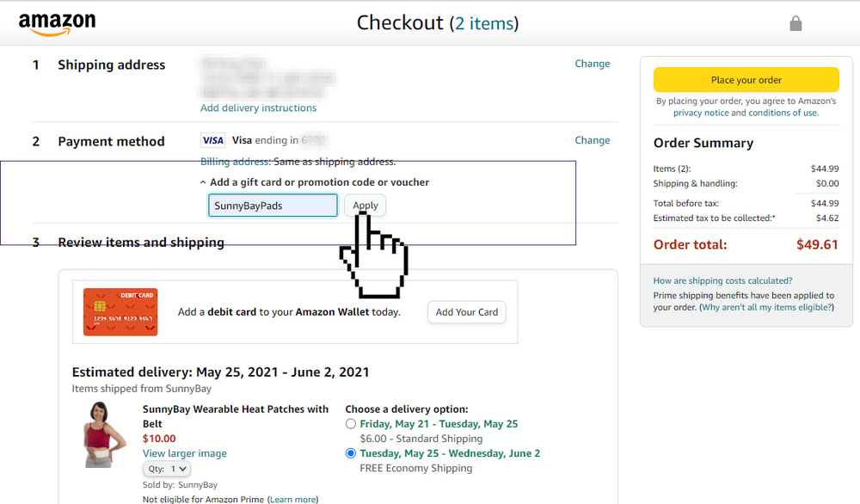Collapse the gift card section caret
The image size is (860, 504).
click(x=203, y=182)
